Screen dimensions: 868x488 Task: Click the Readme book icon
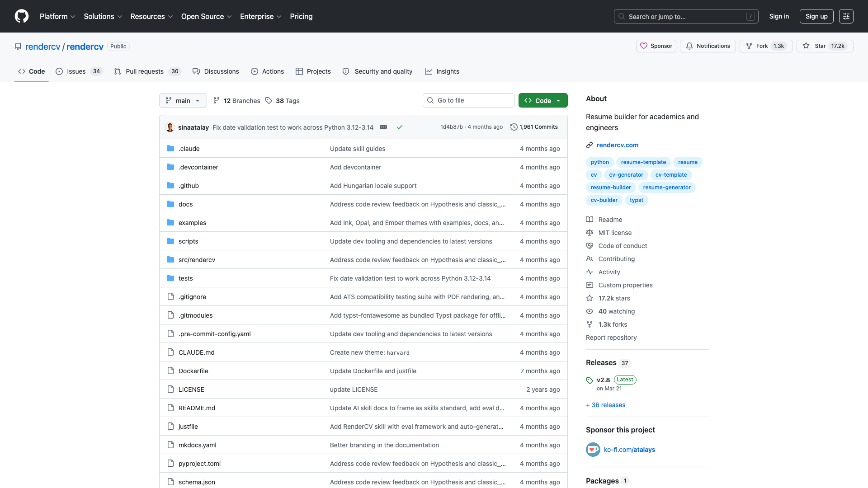(590, 220)
